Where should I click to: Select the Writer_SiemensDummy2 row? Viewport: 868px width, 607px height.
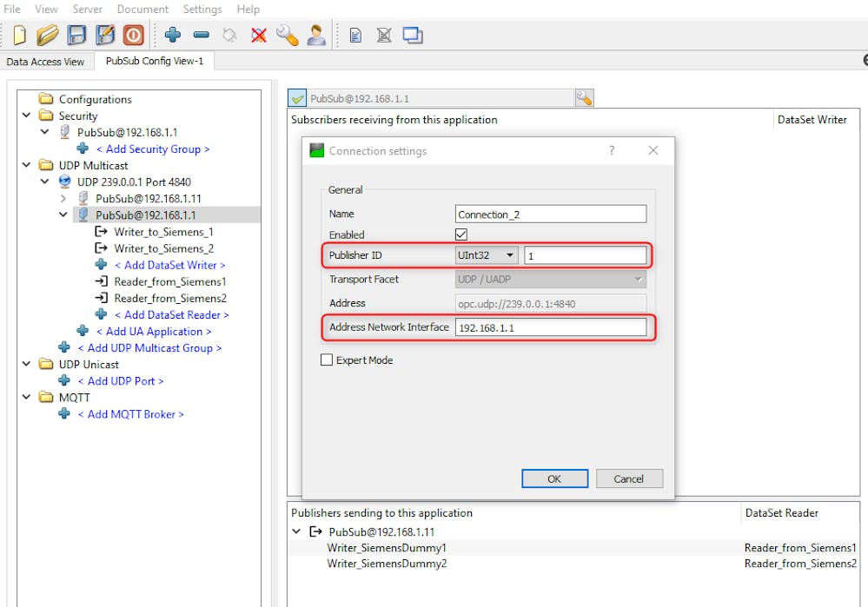tap(573, 564)
